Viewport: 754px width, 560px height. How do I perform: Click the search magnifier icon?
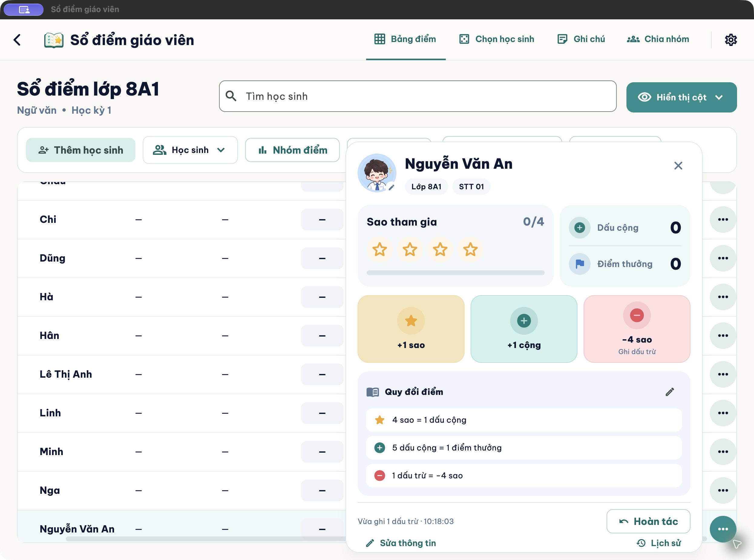[x=231, y=96]
